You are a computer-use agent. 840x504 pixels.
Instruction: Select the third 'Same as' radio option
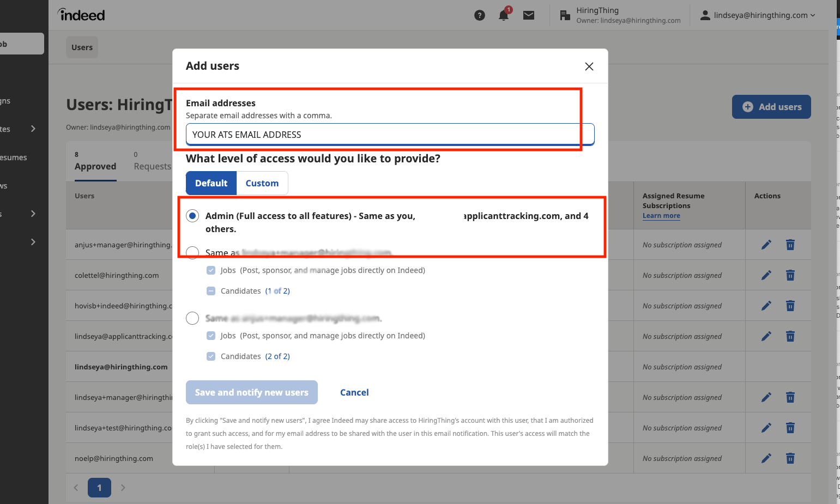click(x=192, y=318)
